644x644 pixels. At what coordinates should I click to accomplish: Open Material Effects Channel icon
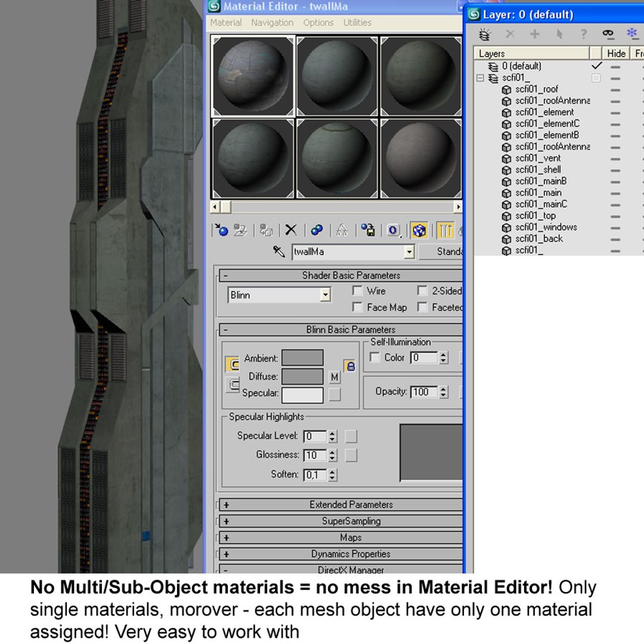[394, 230]
